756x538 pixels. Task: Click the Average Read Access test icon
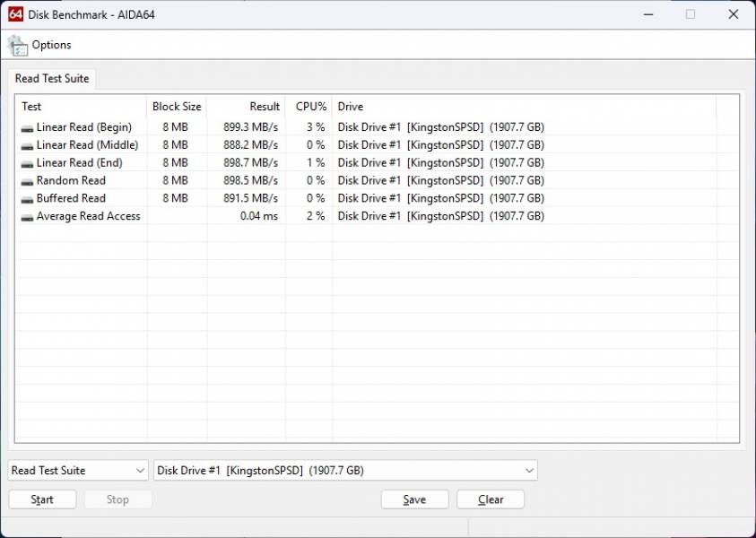coord(27,216)
